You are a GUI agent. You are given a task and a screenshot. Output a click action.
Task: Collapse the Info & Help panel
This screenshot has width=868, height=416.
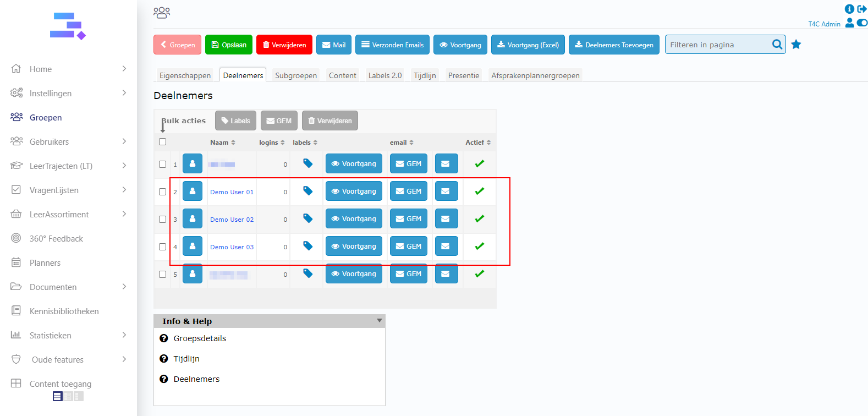tap(379, 321)
